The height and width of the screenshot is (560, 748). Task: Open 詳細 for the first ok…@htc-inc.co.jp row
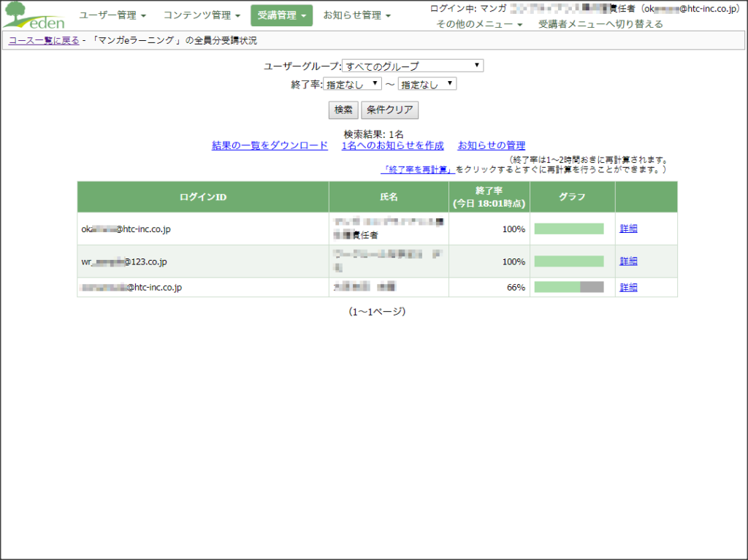pos(628,229)
